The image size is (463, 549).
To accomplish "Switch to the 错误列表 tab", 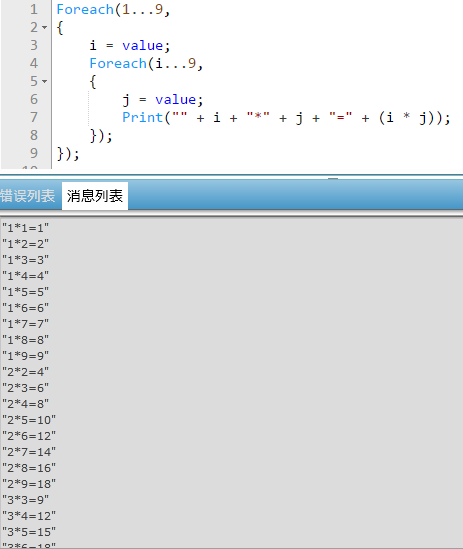I will (x=28, y=196).
